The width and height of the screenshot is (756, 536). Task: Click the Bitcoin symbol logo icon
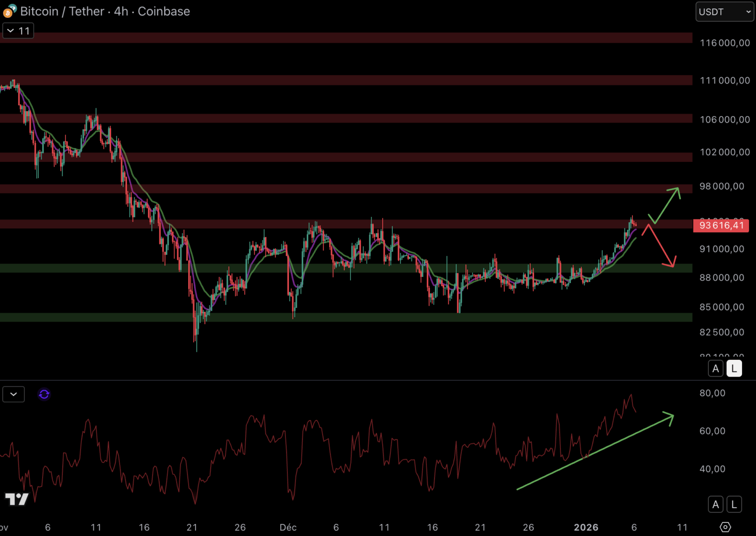coord(9,11)
